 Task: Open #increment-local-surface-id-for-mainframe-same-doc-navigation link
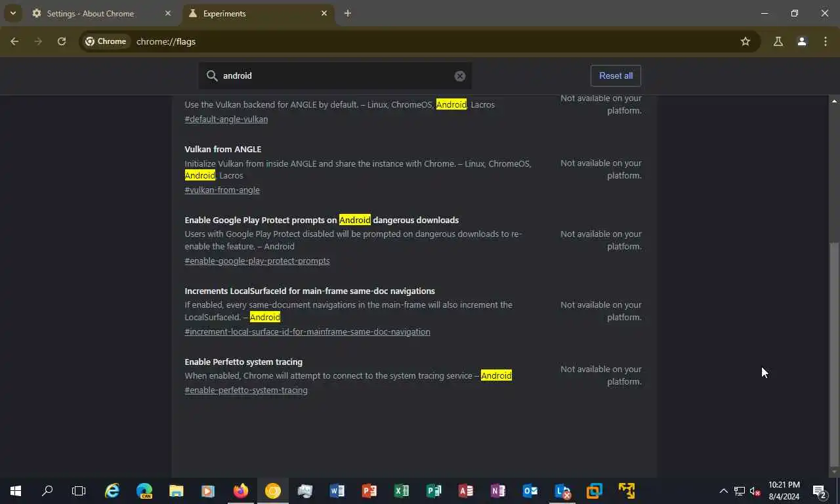coord(307,331)
